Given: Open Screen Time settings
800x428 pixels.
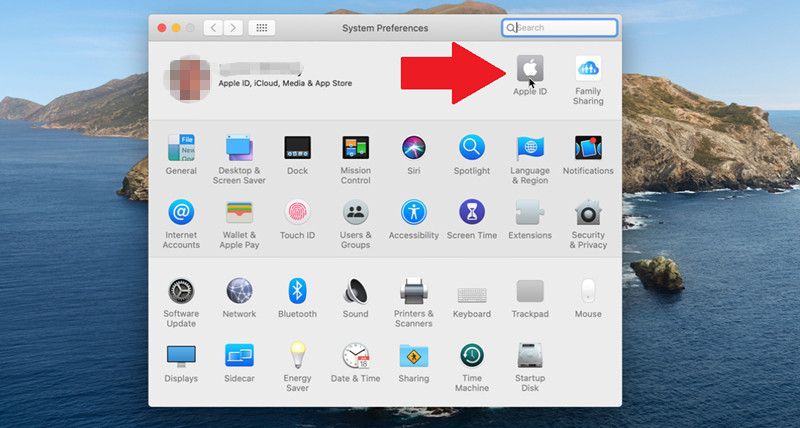Looking at the screenshot, I should [x=472, y=212].
